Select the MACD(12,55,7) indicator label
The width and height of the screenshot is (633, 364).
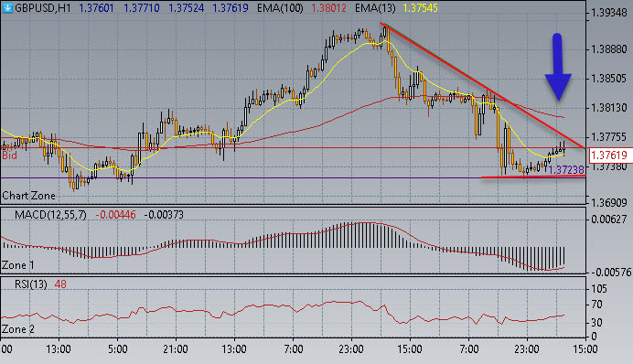click(50, 215)
